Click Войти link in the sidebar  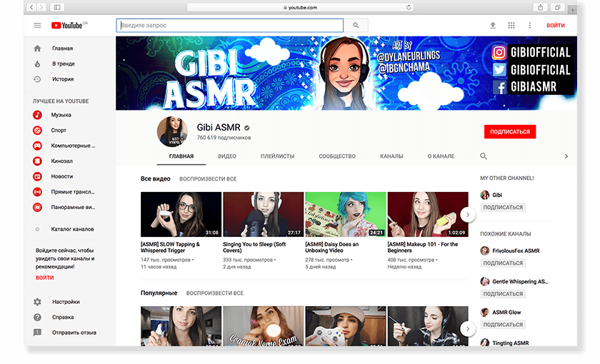45,278
